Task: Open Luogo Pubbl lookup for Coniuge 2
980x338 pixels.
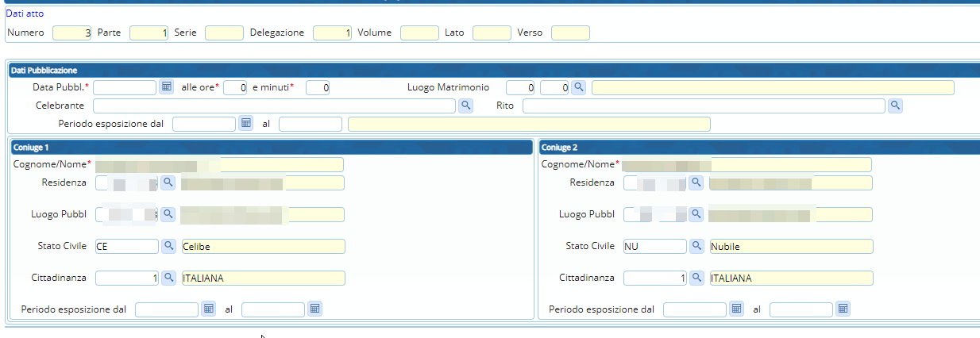Action: (x=696, y=214)
